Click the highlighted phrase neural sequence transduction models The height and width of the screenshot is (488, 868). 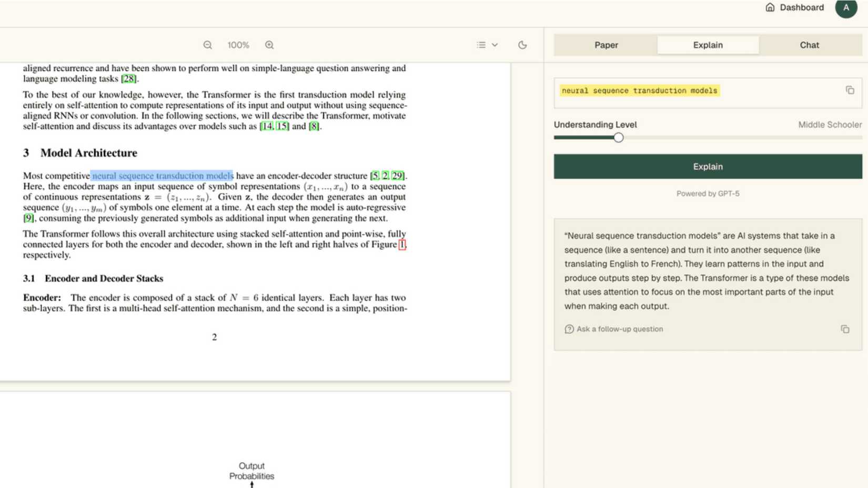click(162, 176)
